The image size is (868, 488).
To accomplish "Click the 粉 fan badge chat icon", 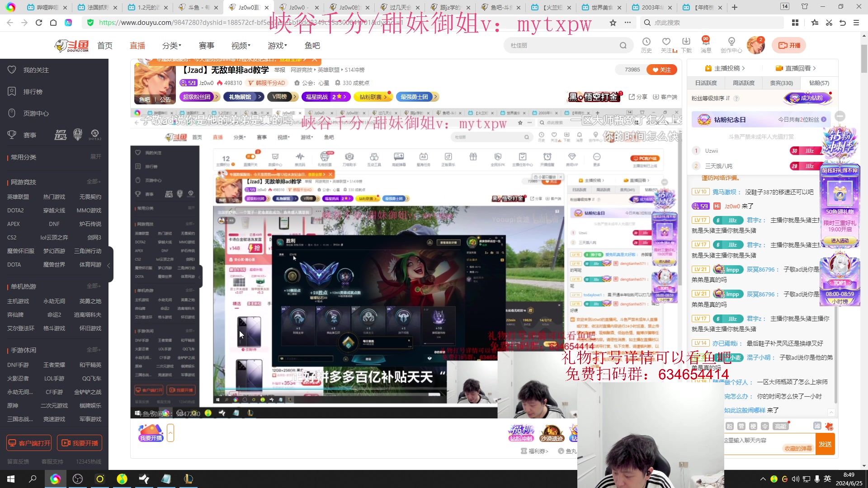I will tap(729, 426).
